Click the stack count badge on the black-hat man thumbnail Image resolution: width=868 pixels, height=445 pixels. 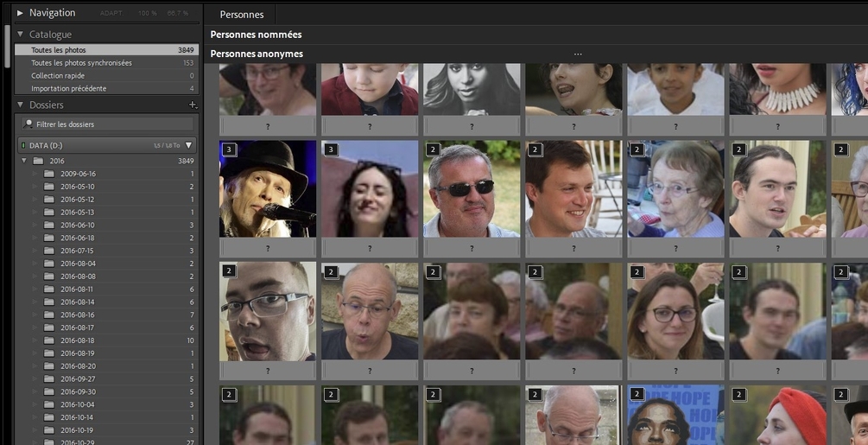228,149
